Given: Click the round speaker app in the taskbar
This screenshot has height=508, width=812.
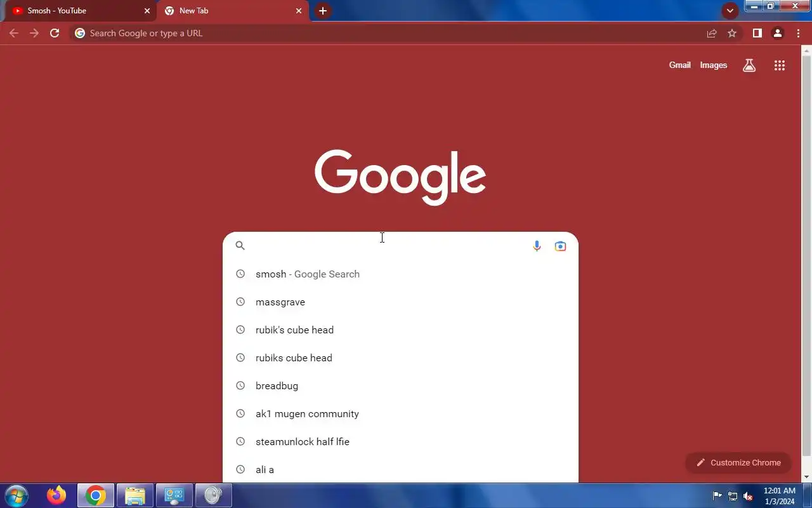Looking at the screenshot, I should [x=213, y=495].
